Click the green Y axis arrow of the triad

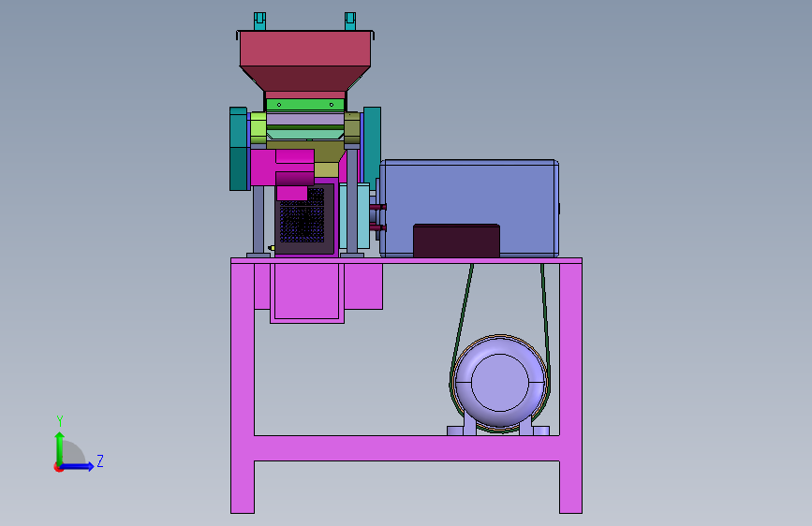[x=60, y=448]
